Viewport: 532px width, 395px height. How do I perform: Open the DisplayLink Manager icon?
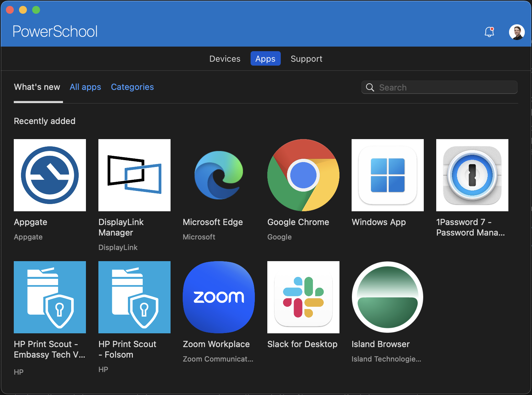pos(134,175)
